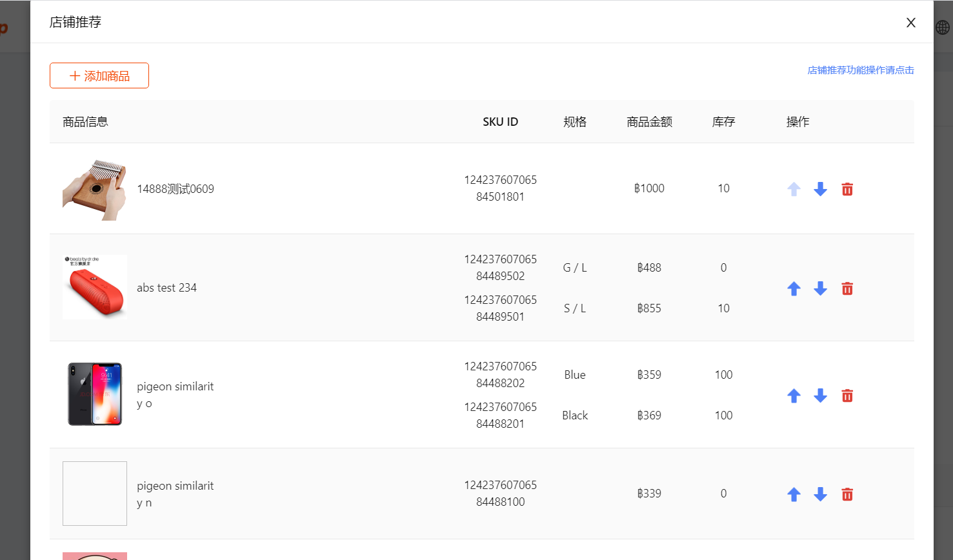Click the pigeon similarity o product name
This screenshot has width=953, height=560.
(175, 395)
